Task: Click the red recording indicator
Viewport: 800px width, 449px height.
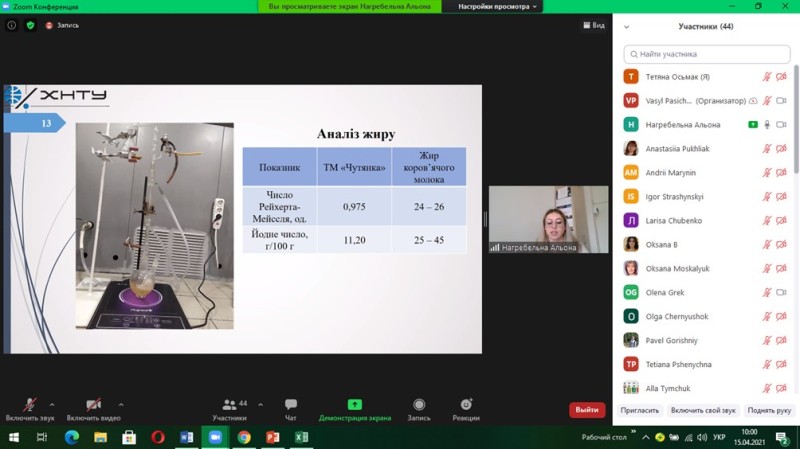Action: pos(49,26)
